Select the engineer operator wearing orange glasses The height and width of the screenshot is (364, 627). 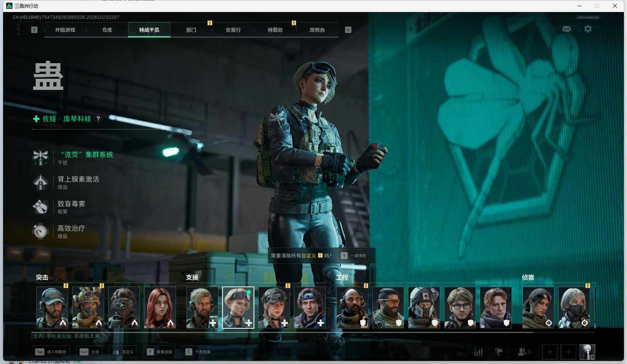point(388,307)
